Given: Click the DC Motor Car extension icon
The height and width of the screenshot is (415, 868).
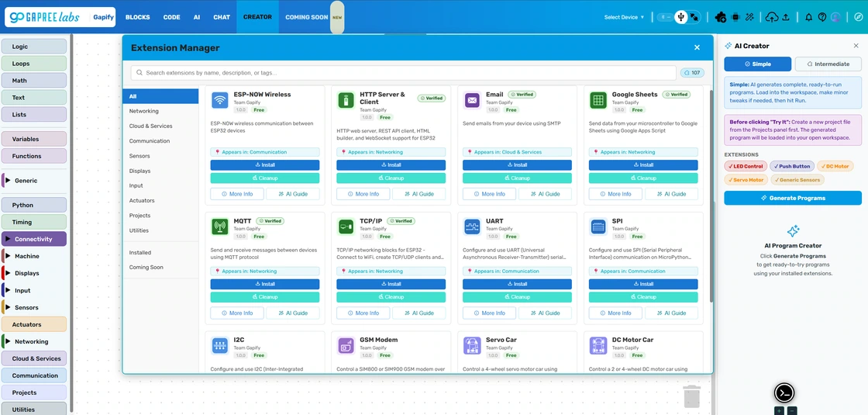Looking at the screenshot, I should pyautogui.click(x=598, y=345).
